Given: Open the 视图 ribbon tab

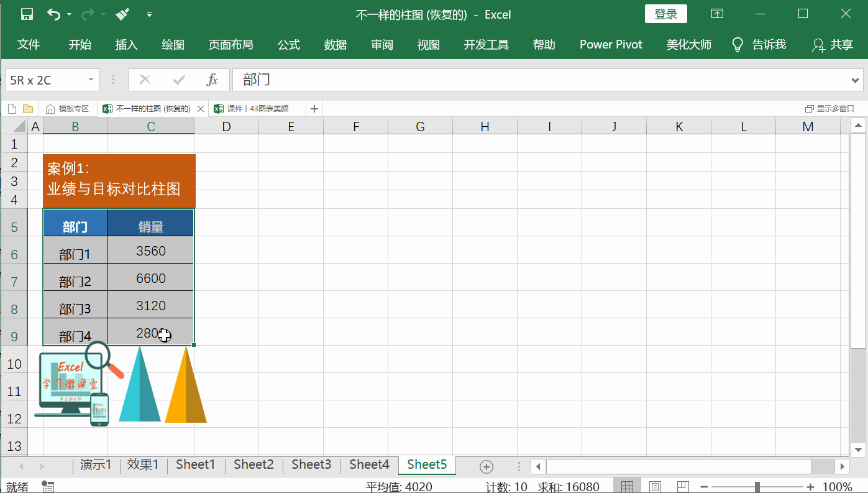Looking at the screenshot, I should pos(429,45).
